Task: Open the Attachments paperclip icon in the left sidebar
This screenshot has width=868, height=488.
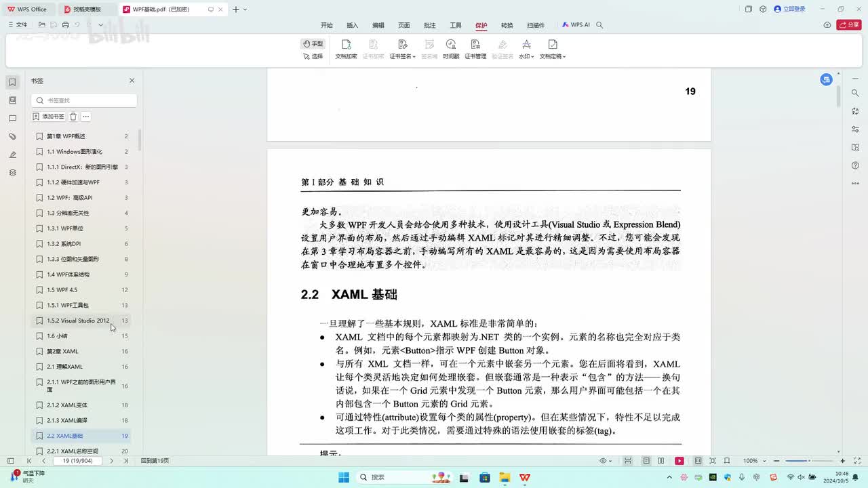Action: (12, 137)
